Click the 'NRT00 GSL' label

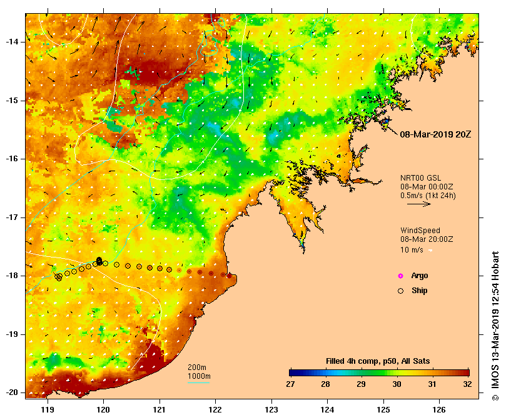click(420, 178)
